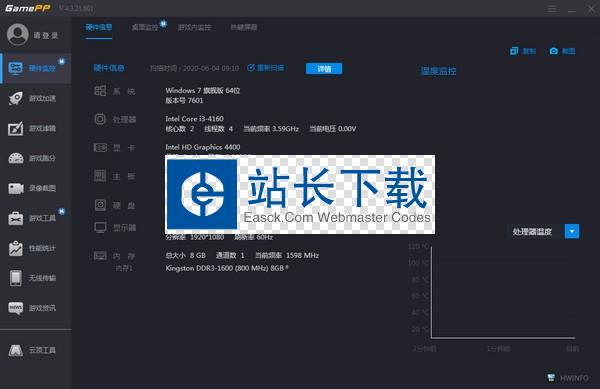Click the 3.59GHz current frequency value
This screenshot has width=600, height=389.
285,129
